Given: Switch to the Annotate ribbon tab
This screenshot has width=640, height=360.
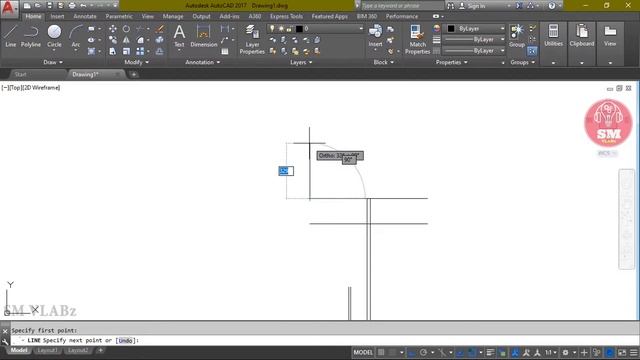Looking at the screenshot, I should [x=84, y=16].
